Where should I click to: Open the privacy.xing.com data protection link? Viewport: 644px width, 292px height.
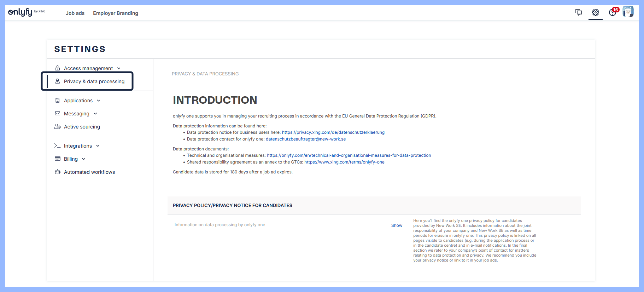333,132
